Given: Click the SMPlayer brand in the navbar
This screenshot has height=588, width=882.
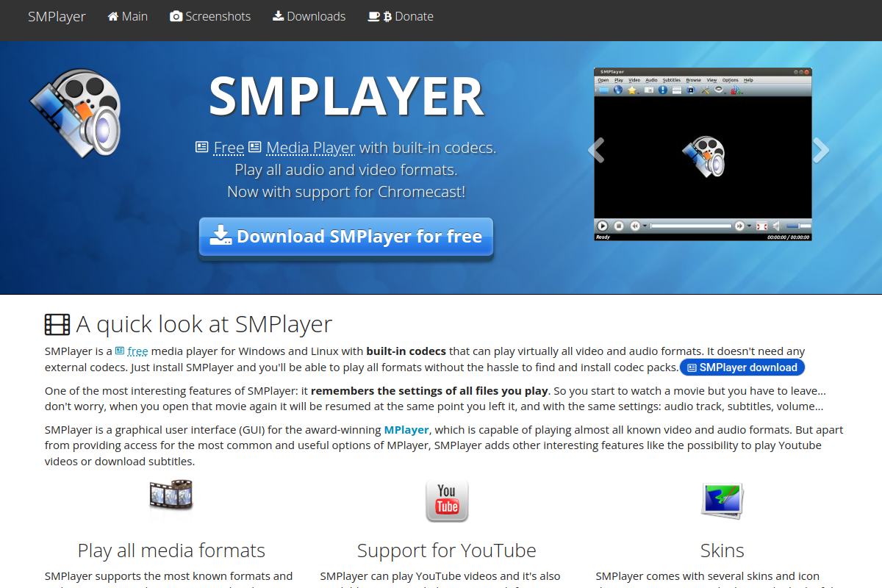Looking at the screenshot, I should tap(57, 16).
